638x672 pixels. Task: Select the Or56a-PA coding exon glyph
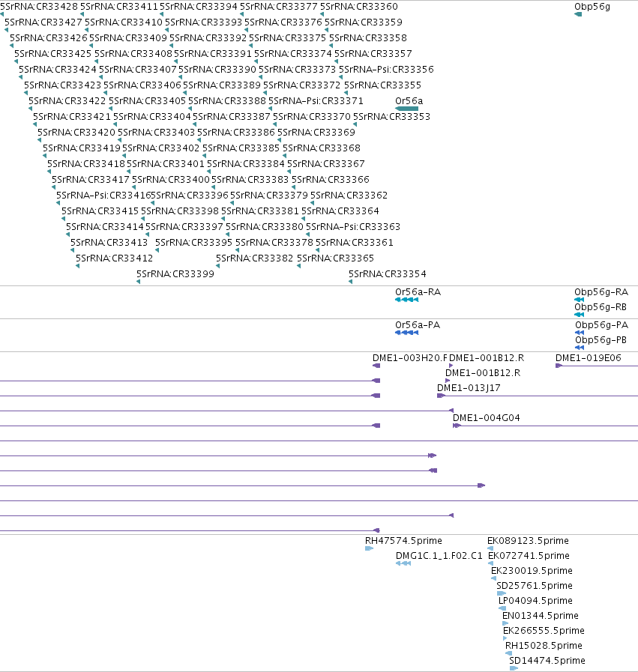[406, 333]
